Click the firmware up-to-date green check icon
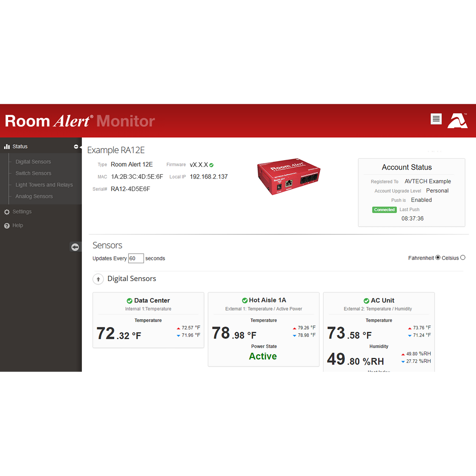The height and width of the screenshot is (476, 476). click(x=211, y=165)
